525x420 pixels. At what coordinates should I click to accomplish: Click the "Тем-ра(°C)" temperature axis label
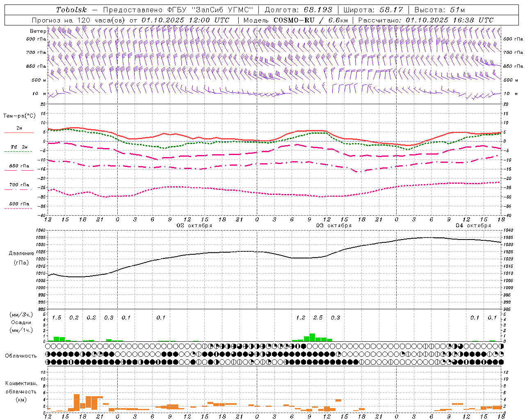coord(19,116)
